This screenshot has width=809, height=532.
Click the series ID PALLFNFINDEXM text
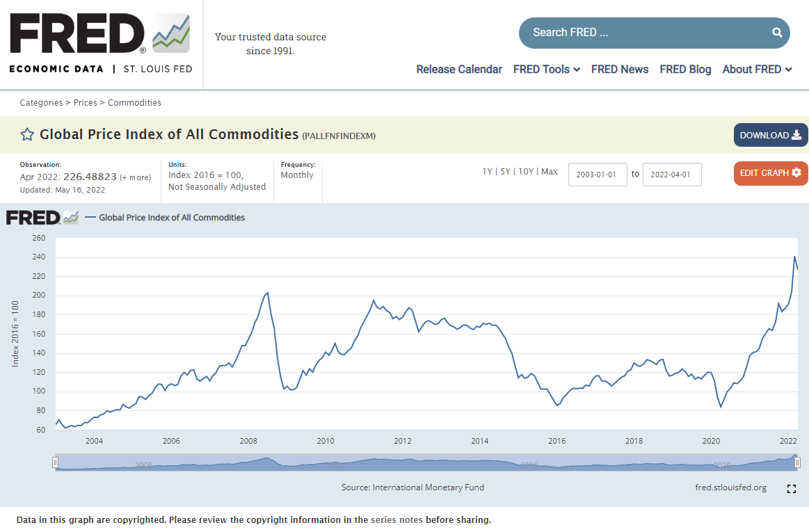click(x=339, y=136)
